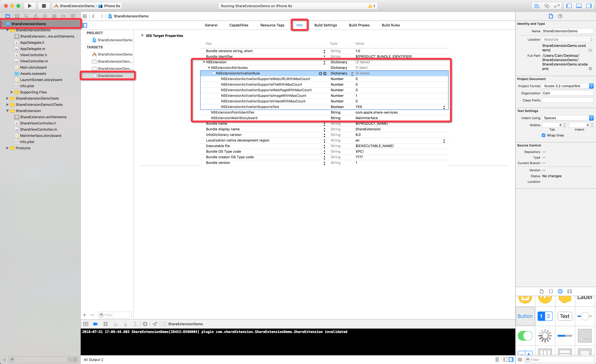
Task: Open the Issue navigator warning icon
Action: coord(35,16)
